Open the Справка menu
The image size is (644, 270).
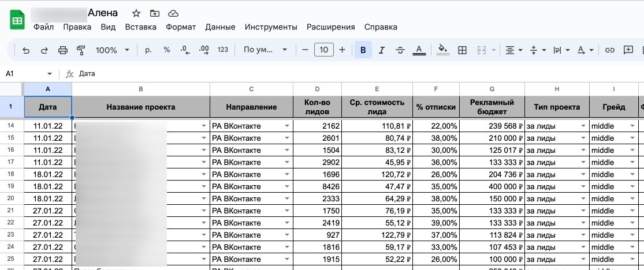381,27
